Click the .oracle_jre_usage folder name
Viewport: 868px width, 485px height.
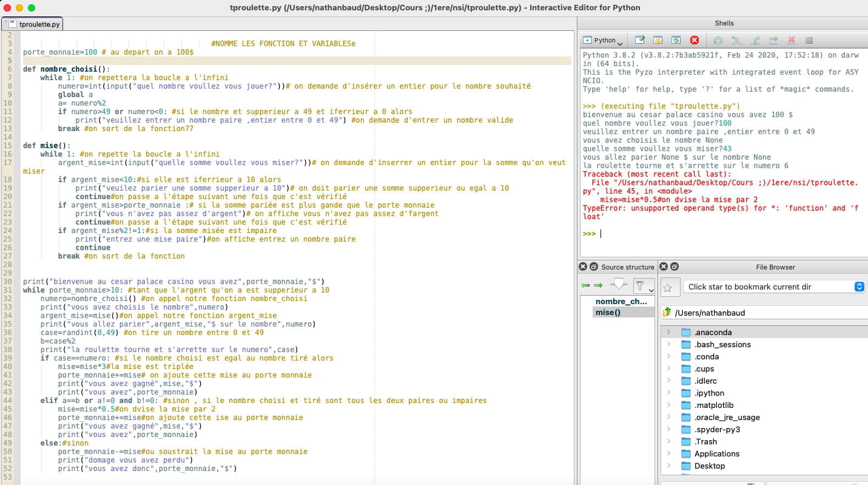click(727, 417)
